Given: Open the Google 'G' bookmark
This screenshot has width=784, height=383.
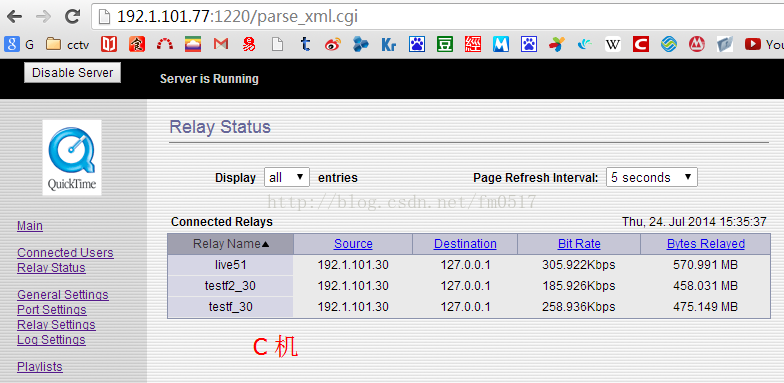Looking at the screenshot, I should click(19, 44).
